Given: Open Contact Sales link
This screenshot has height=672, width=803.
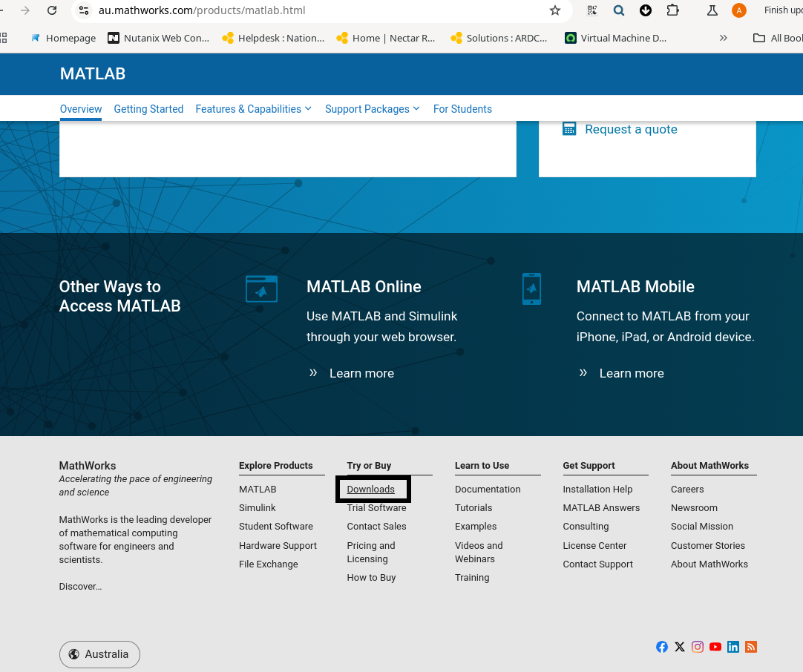Looking at the screenshot, I should point(376,526).
